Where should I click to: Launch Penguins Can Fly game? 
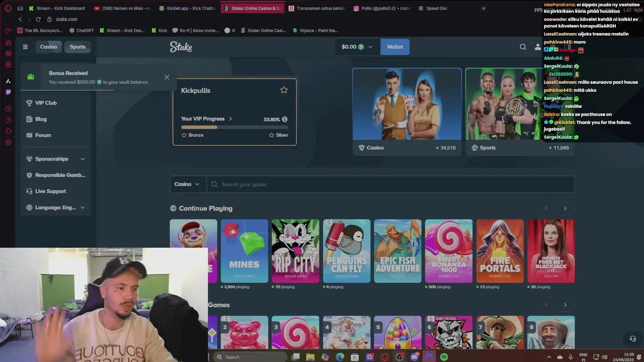[347, 251]
